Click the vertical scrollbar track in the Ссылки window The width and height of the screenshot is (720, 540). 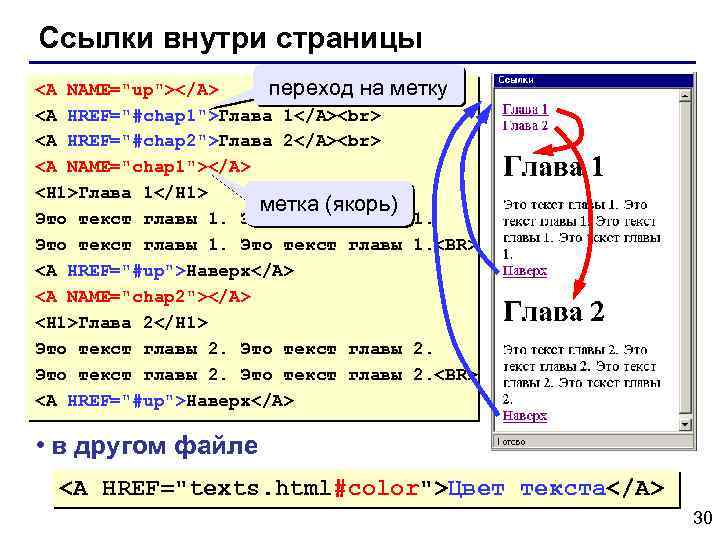pyautogui.click(x=685, y=259)
